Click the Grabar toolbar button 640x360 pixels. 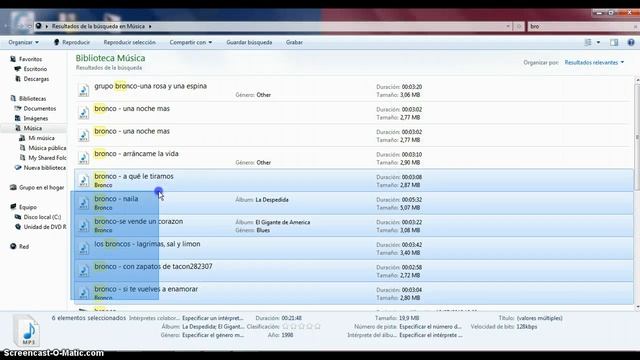[x=294, y=42]
